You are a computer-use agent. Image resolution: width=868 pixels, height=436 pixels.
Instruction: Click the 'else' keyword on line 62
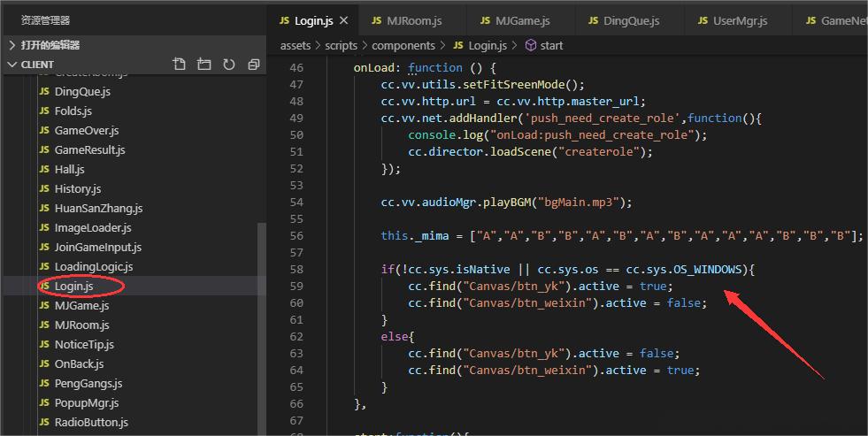394,336
